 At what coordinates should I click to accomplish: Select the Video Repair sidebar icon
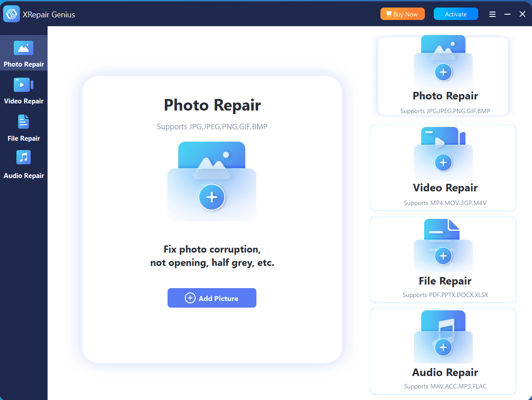24,85
